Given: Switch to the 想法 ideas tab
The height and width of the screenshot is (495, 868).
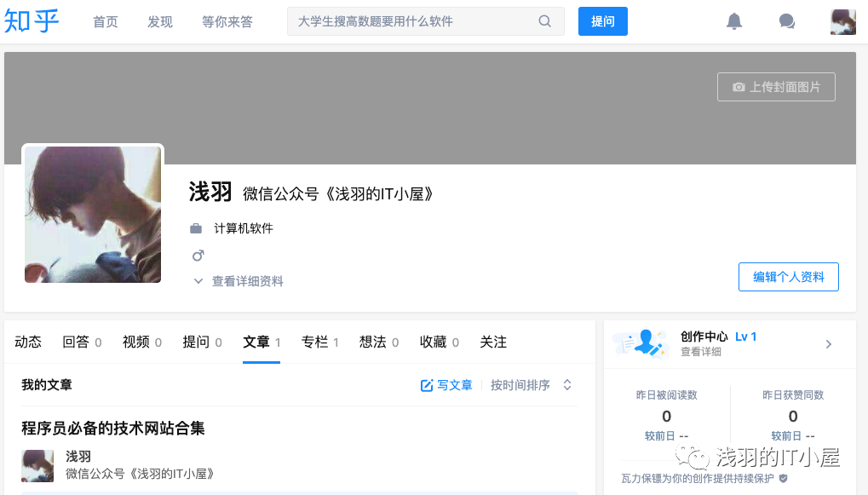Looking at the screenshot, I should (379, 342).
